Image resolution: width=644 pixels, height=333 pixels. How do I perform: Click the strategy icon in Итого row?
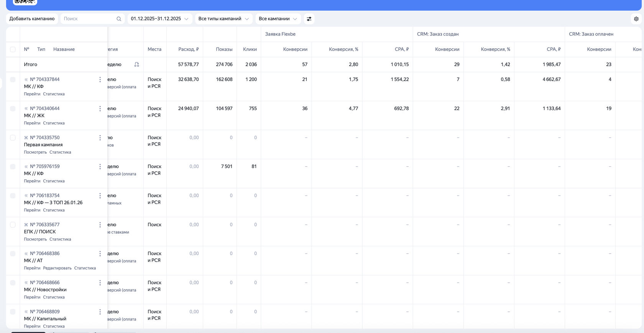tap(137, 64)
